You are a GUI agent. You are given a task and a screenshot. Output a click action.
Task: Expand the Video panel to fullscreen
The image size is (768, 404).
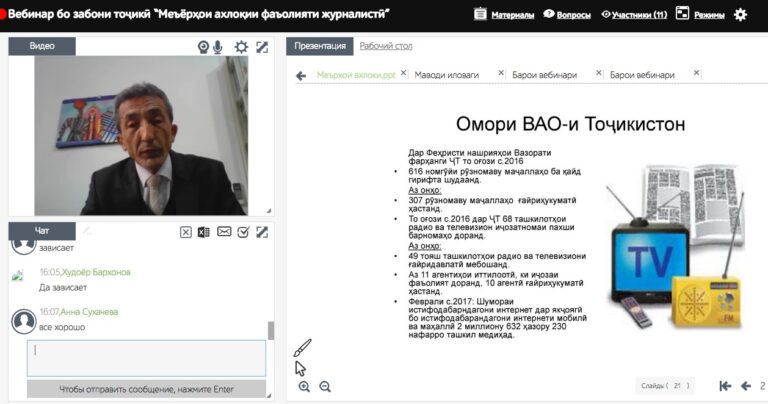[262, 47]
